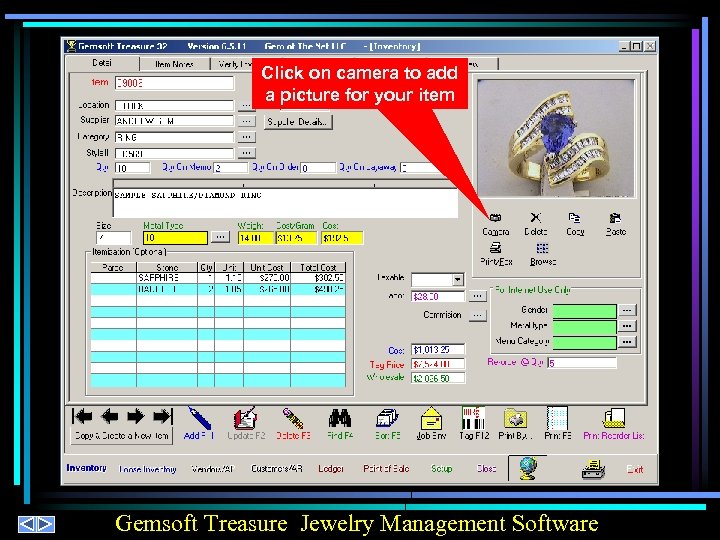Click the Description text box
Image resolution: width=720 pixels, height=540 pixels.
(x=285, y=202)
